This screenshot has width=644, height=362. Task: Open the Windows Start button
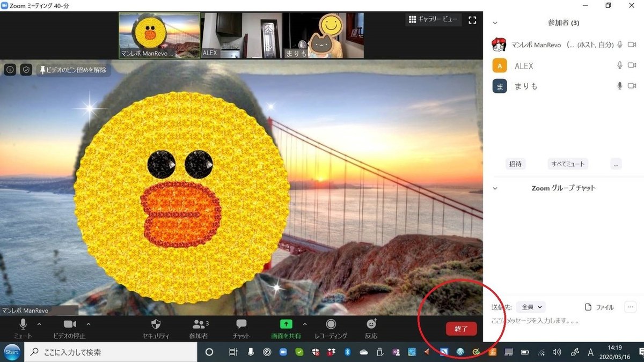(x=11, y=352)
